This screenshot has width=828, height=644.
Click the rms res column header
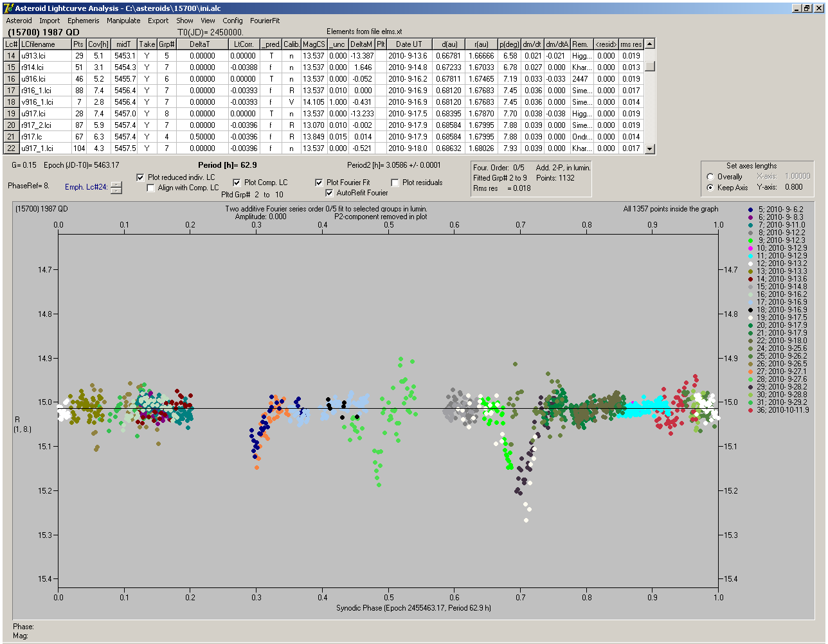click(631, 44)
